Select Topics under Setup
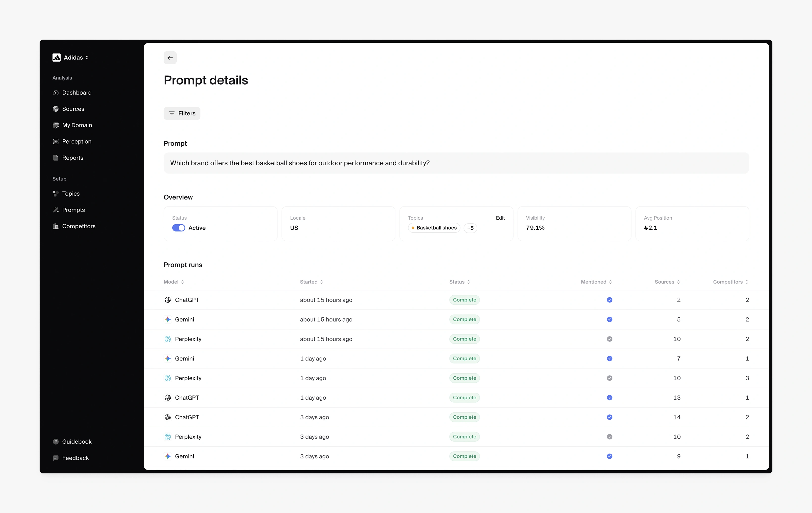Screen dimensions: 812x513 click(x=71, y=194)
